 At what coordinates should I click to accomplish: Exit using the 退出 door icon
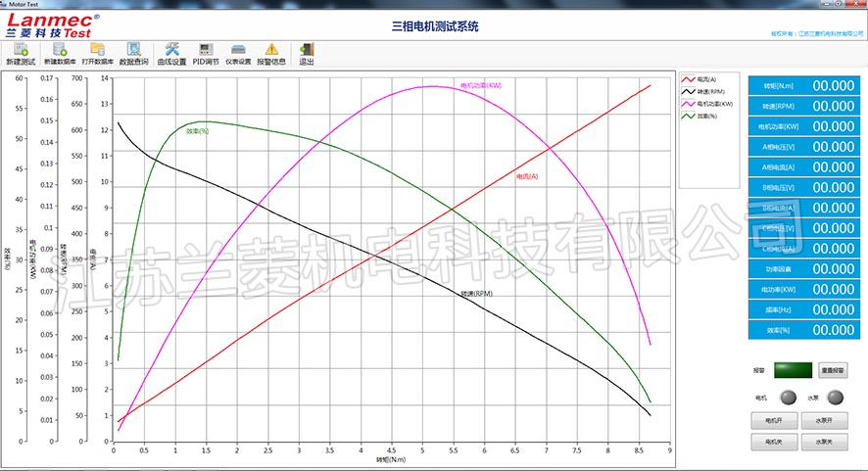(307, 50)
